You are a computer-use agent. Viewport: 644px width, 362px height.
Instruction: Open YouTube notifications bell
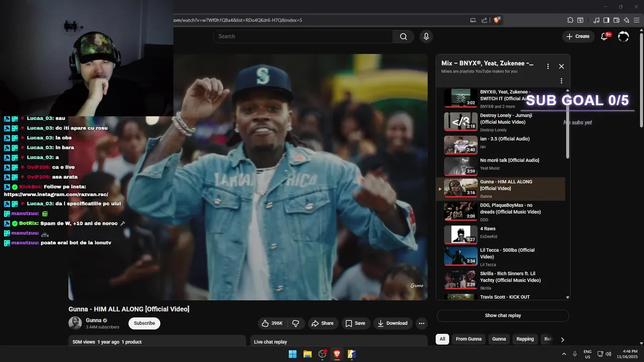pos(605,36)
